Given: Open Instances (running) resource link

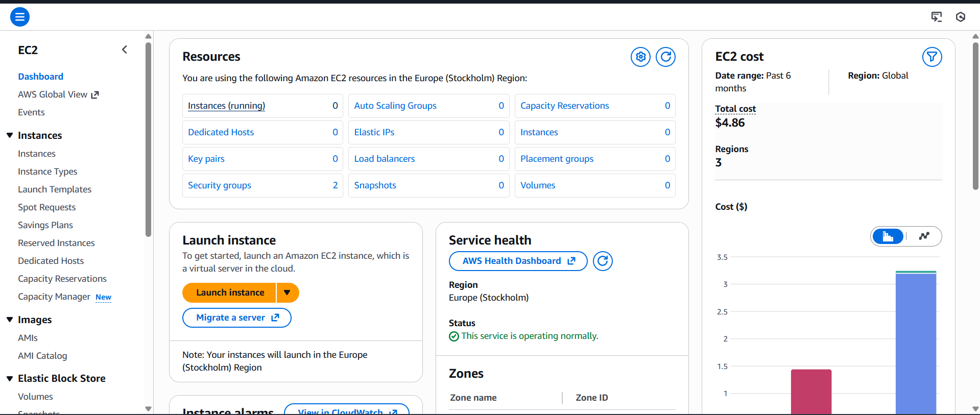Looking at the screenshot, I should (226, 106).
